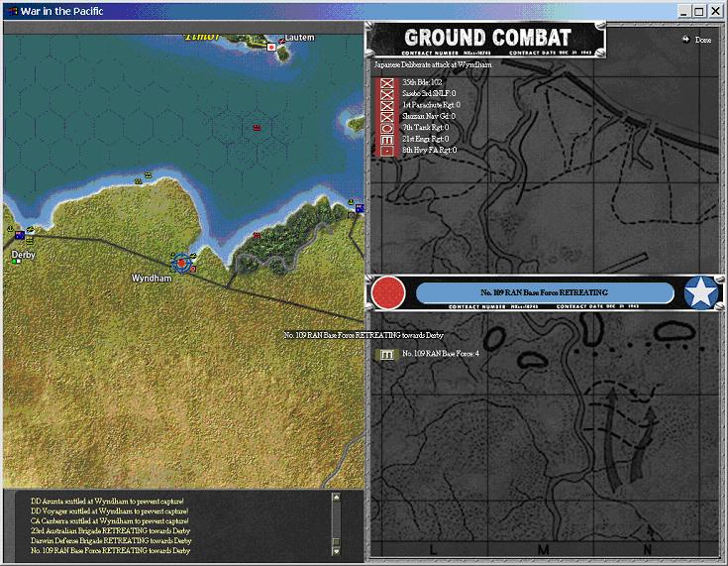
Task: Select the 8th Hvy FA Rgt artillery symbol
Action: [x=386, y=150]
